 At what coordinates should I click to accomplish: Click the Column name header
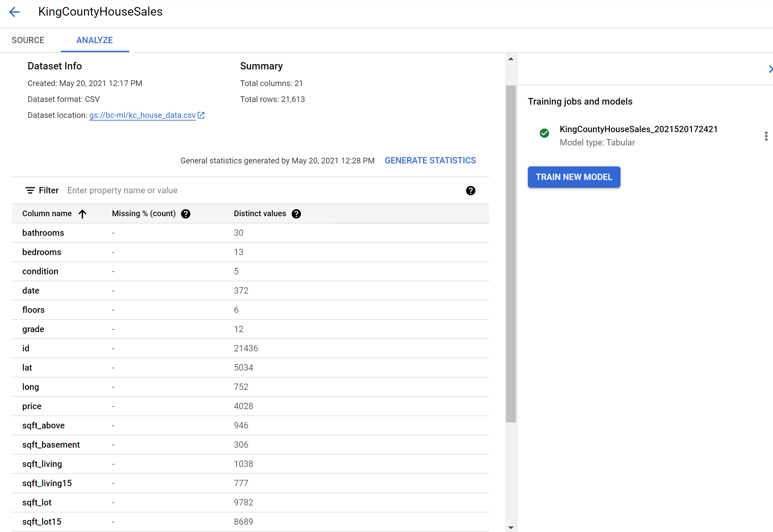[x=47, y=214]
